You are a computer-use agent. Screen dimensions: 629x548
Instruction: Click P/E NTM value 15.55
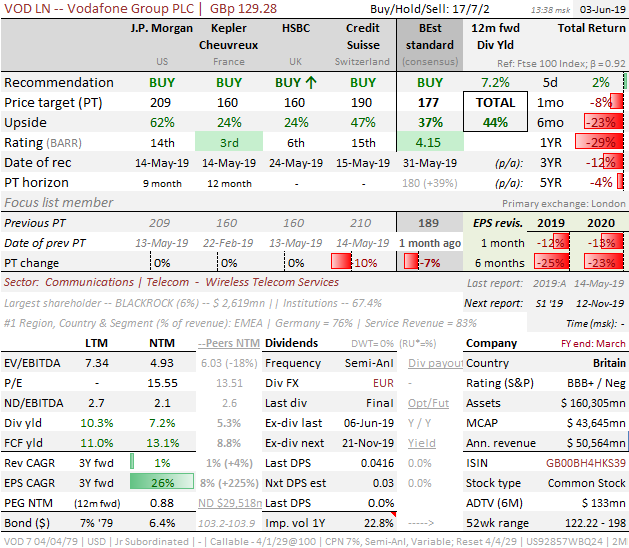pyautogui.click(x=162, y=383)
